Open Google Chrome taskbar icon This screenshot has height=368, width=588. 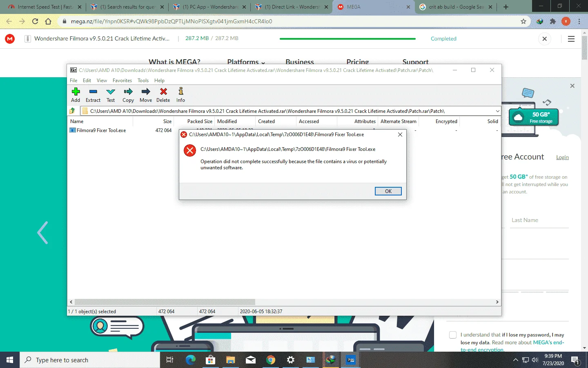tap(271, 360)
